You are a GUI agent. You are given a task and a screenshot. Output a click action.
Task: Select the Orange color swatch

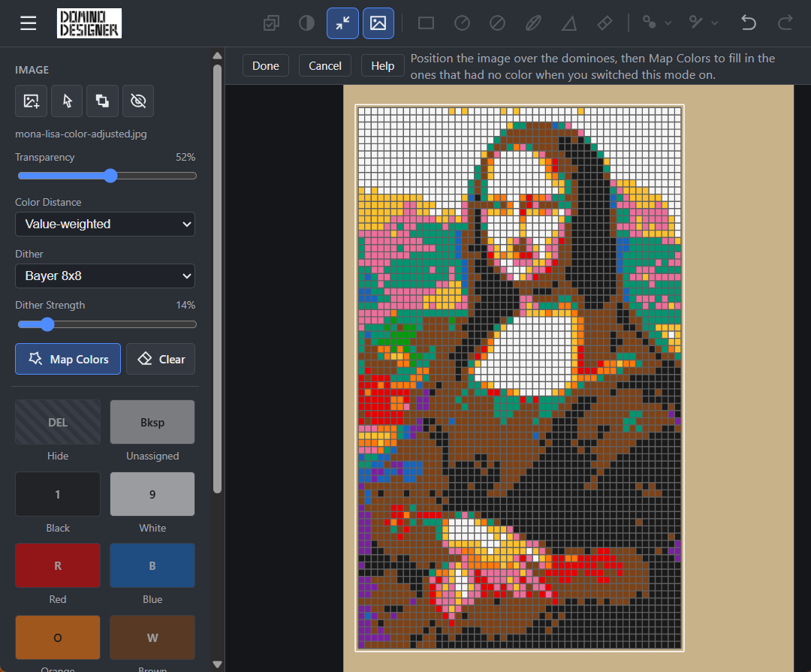point(57,637)
